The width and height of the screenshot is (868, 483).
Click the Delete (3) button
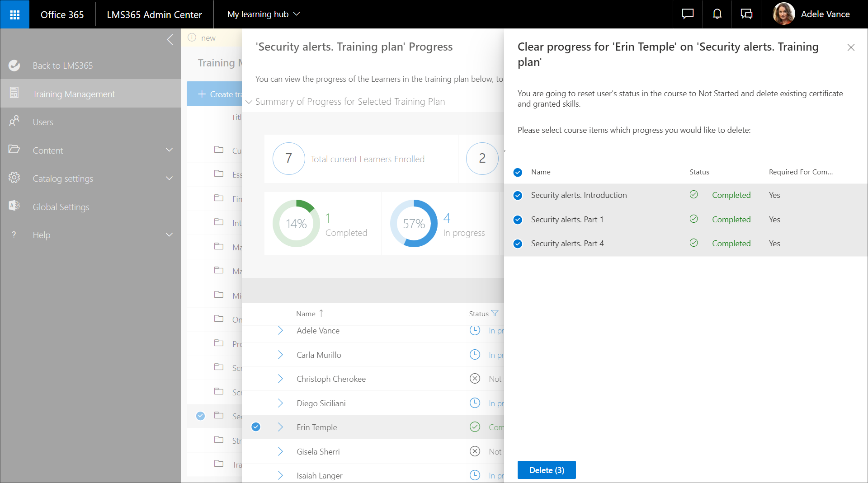point(546,470)
